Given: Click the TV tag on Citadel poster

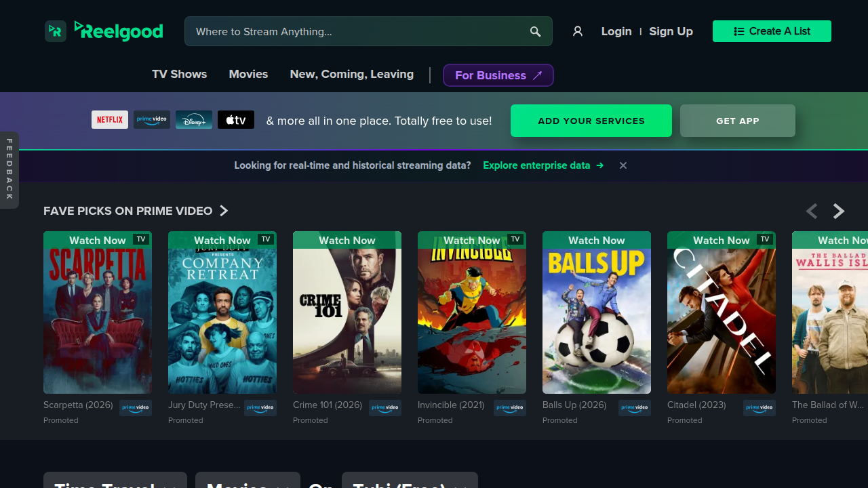Looking at the screenshot, I should (x=764, y=239).
